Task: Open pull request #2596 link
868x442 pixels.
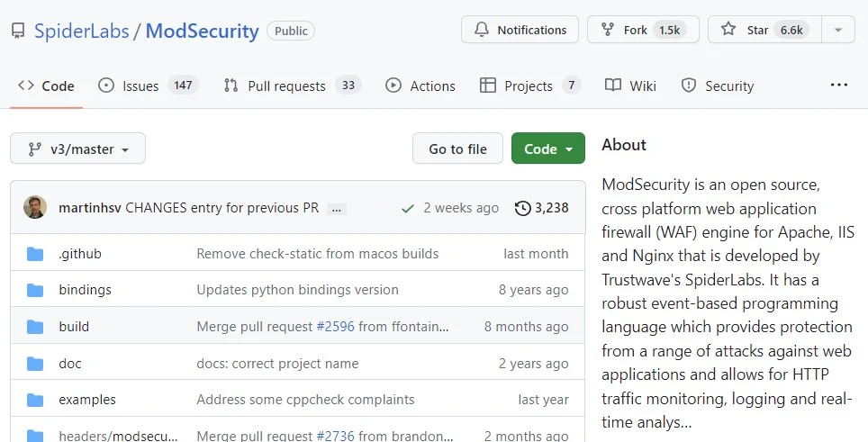Action: [335, 327]
